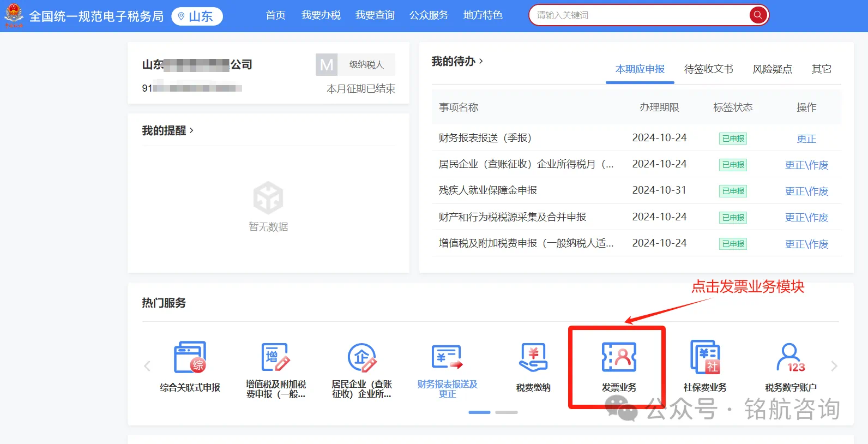Go to second hot services page indicator

(507, 412)
